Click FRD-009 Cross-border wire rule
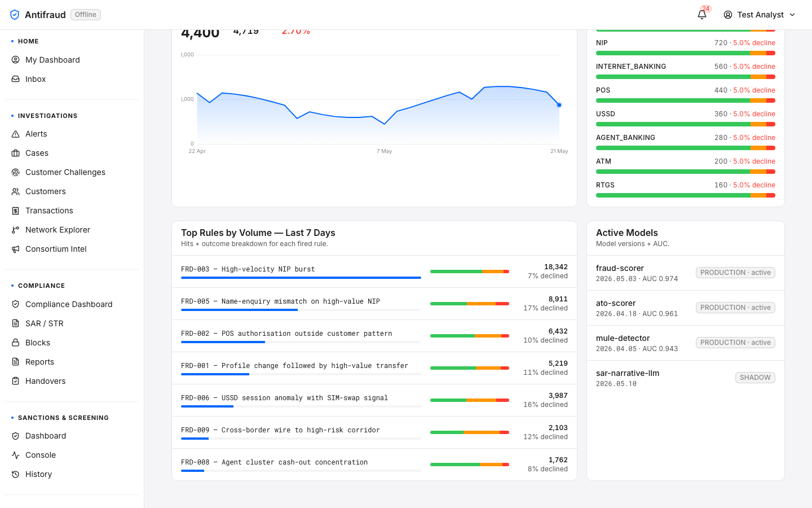 click(x=374, y=432)
